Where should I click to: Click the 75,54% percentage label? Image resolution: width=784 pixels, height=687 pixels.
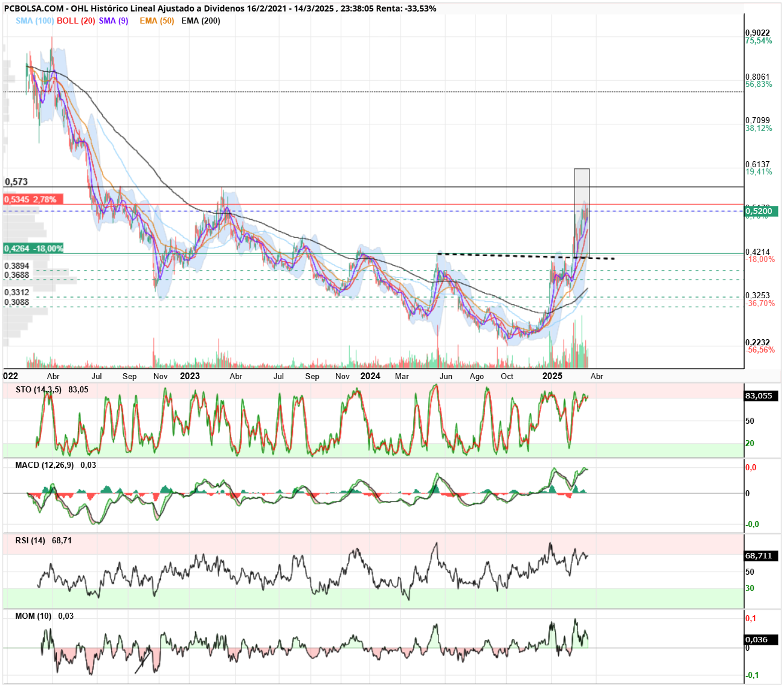click(759, 40)
